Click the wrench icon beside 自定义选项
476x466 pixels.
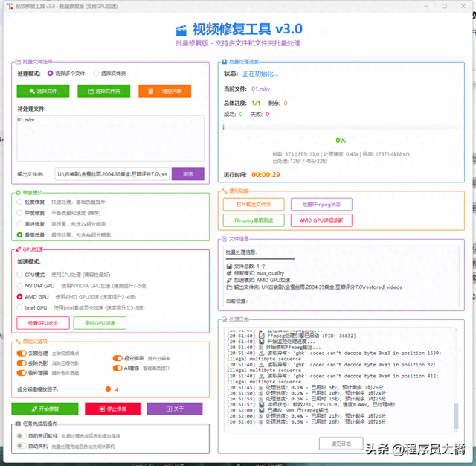[18, 342]
